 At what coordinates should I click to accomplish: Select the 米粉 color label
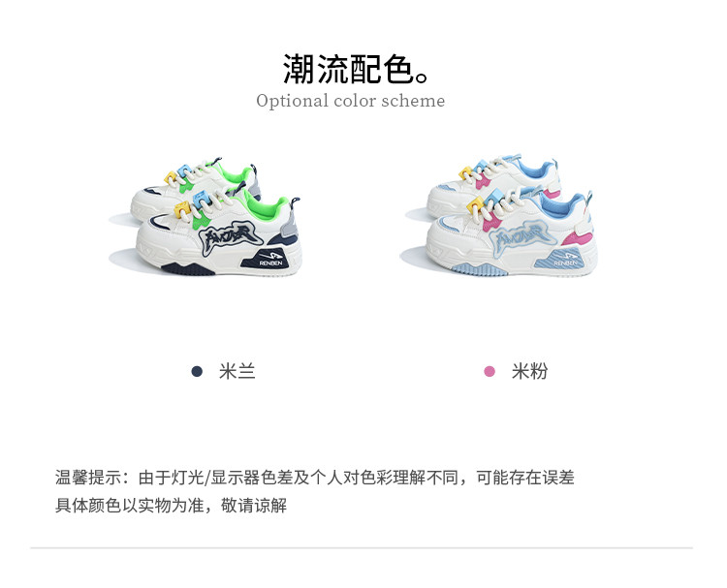coord(529,371)
